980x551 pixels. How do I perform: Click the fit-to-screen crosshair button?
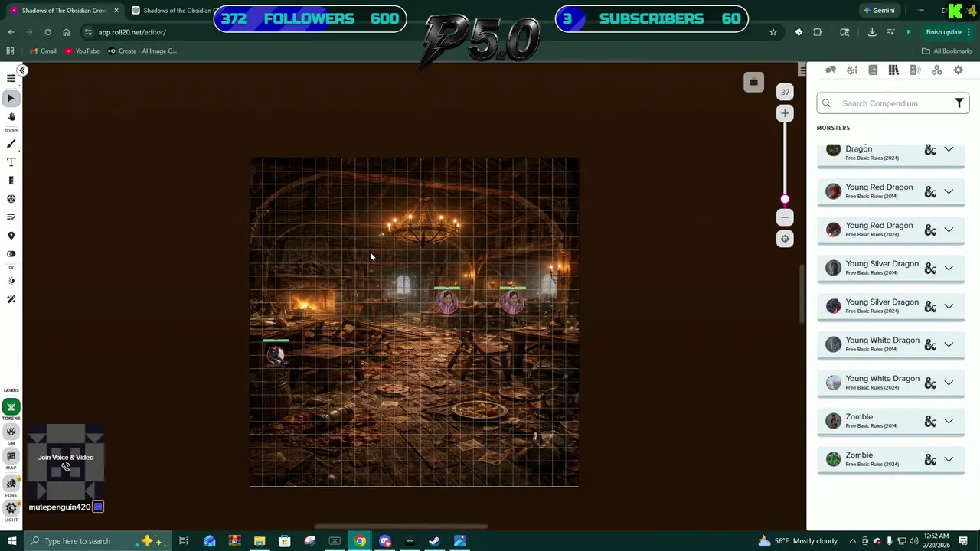click(785, 239)
